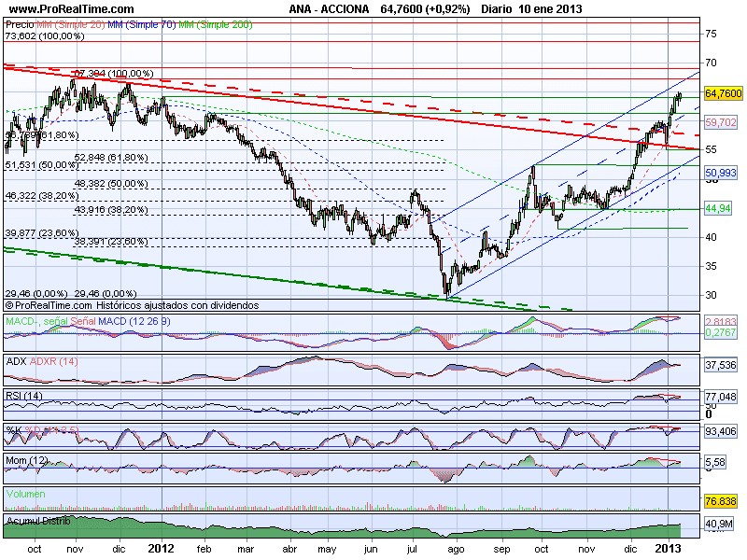Select the Acumul Distrib panel label

tap(38, 521)
